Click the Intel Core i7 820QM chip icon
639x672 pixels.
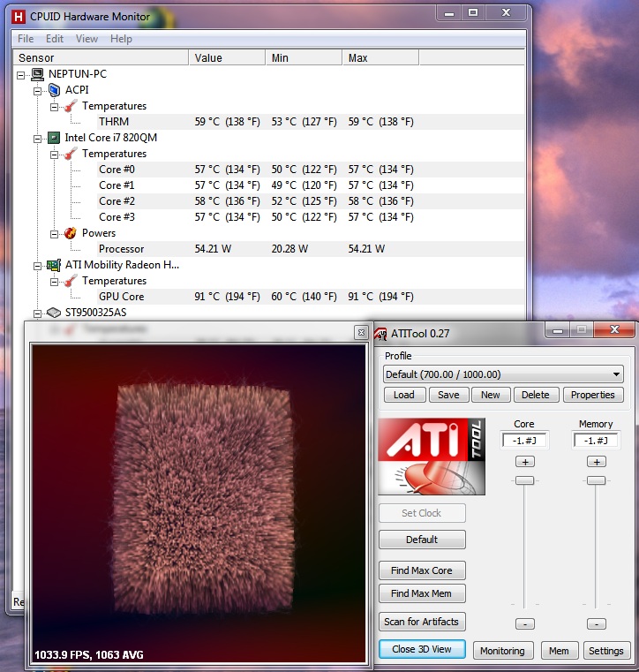coord(54,138)
